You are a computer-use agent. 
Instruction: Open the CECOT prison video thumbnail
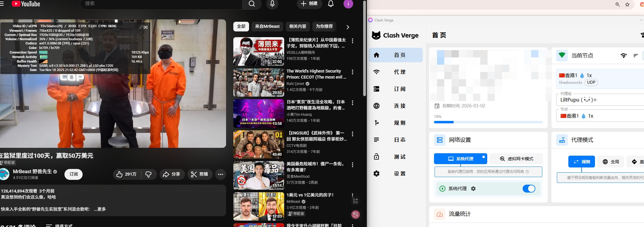pos(258,83)
